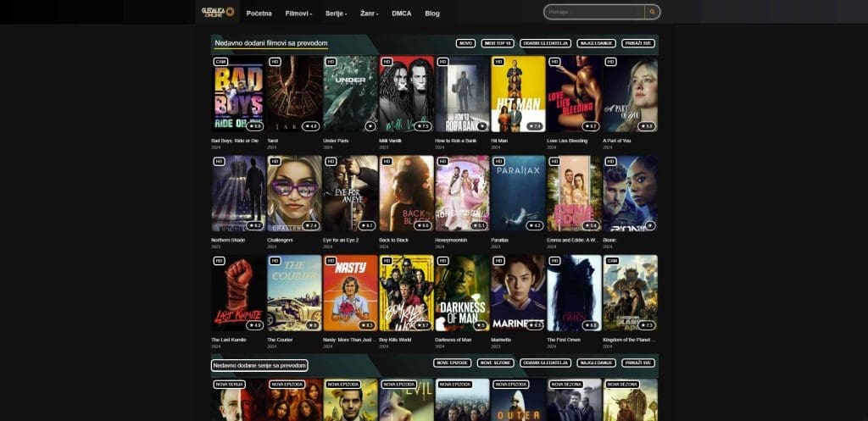Open the Back to Black poster
This screenshot has width=868, height=421.
click(x=406, y=193)
